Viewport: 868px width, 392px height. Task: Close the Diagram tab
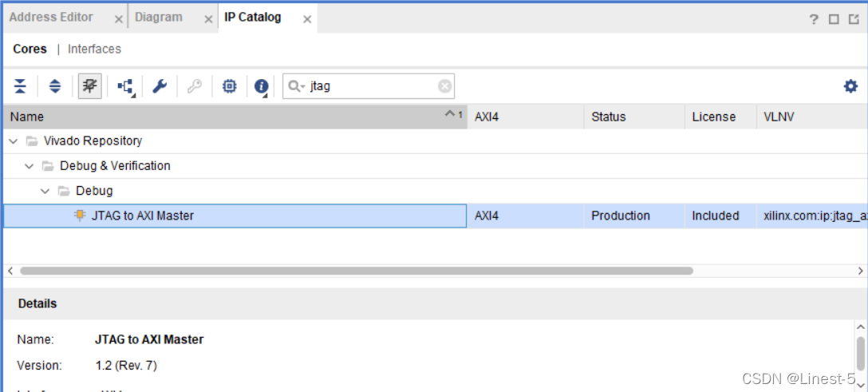click(x=208, y=19)
